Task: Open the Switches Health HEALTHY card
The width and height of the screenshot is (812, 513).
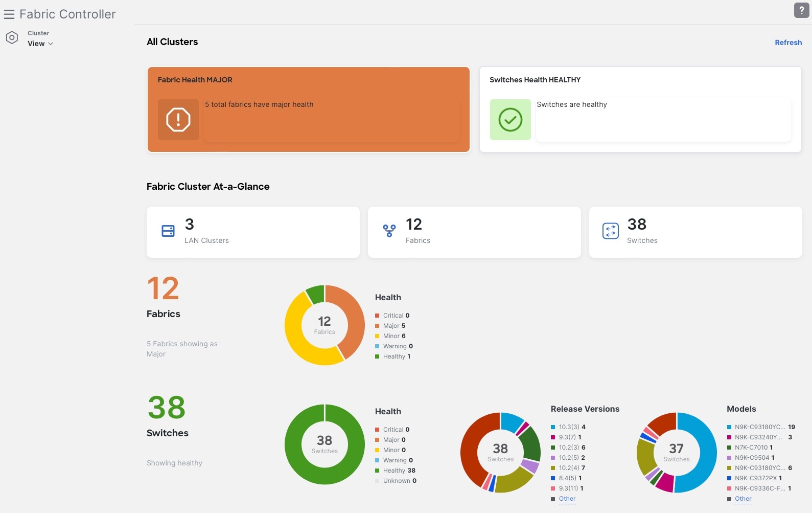Action: click(x=640, y=109)
